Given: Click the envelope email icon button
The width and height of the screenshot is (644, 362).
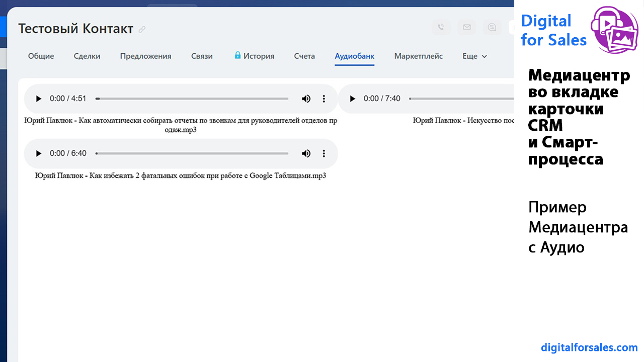Looking at the screenshot, I should click(467, 27).
